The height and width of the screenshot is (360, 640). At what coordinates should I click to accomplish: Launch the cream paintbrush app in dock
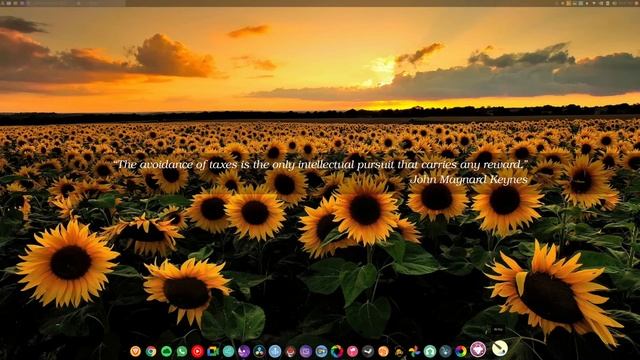pyautogui.click(x=500, y=348)
